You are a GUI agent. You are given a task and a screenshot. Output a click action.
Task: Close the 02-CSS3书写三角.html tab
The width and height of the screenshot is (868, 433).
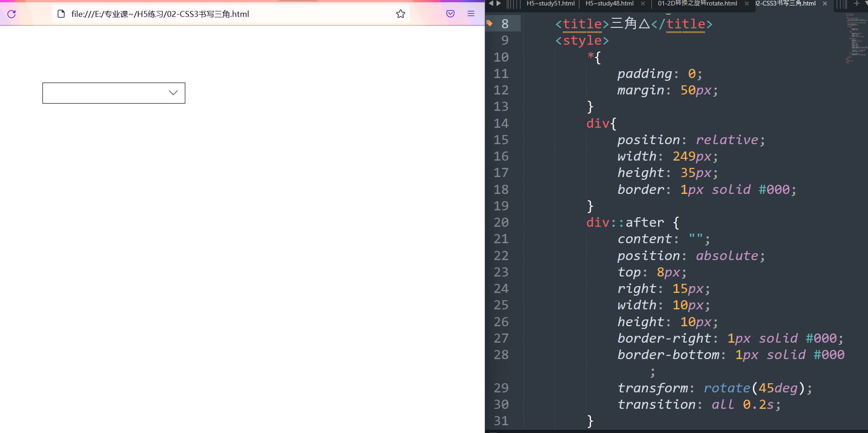(825, 4)
